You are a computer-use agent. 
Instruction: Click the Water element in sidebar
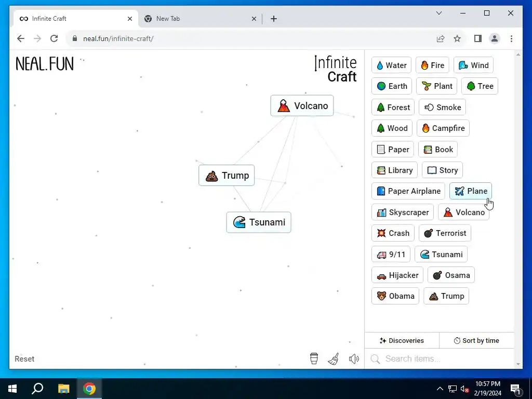(391, 65)
